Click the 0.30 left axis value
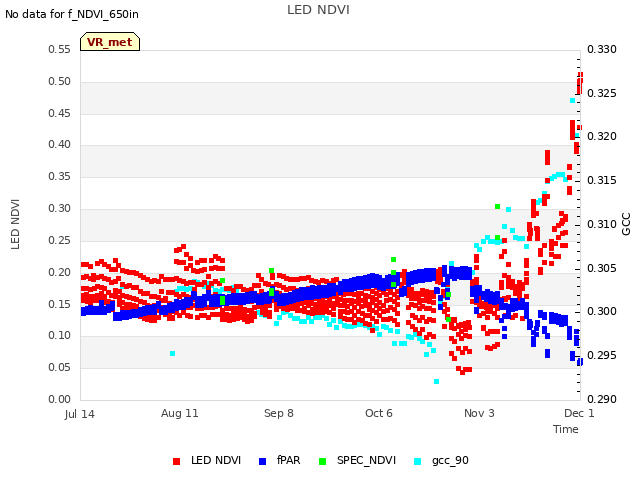Viewport: 640px width, 480px height. tap(60, 208)
